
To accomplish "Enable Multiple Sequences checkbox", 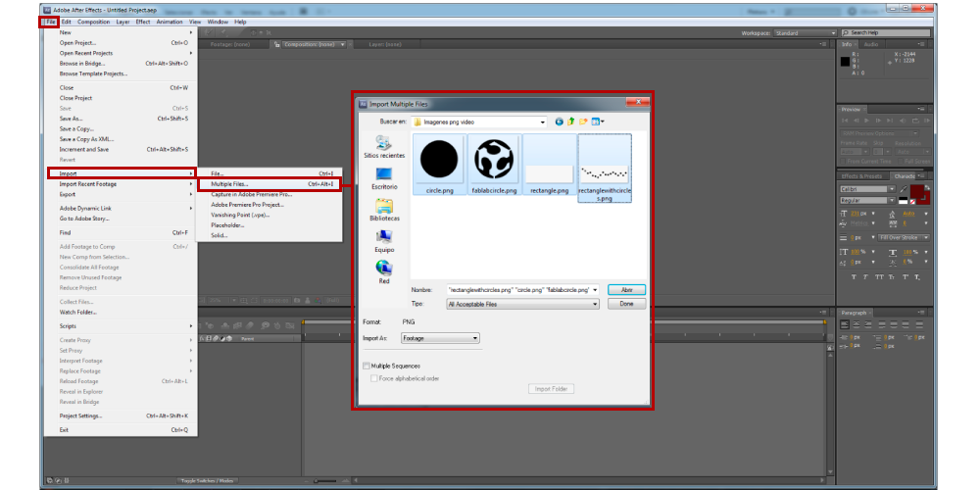I will [x=367, y=366].
